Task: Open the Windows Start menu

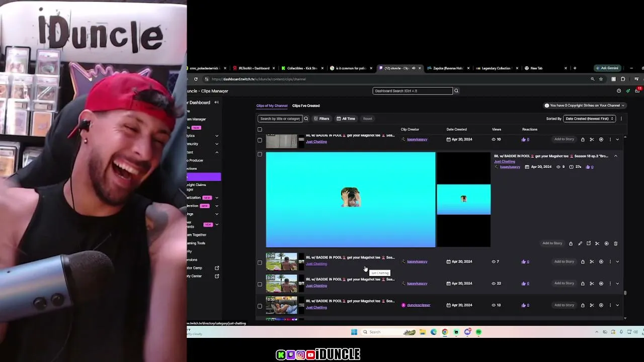Action: pos(354,332)
